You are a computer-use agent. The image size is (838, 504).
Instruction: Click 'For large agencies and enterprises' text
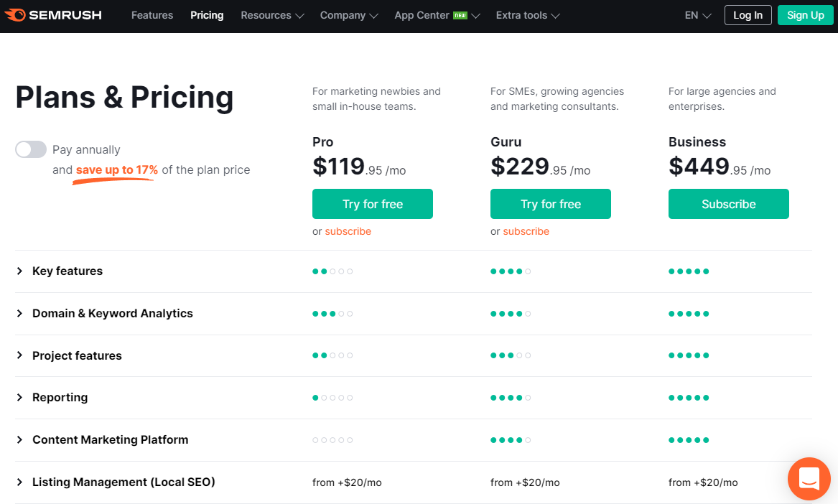click(x=722, y=99)
